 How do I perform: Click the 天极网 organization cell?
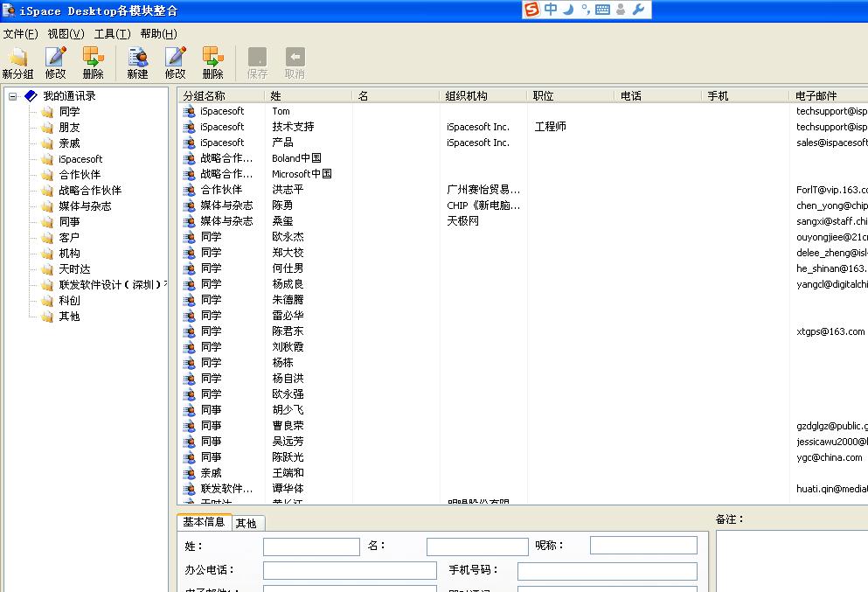pyautogui.click(x=462, y=221)
